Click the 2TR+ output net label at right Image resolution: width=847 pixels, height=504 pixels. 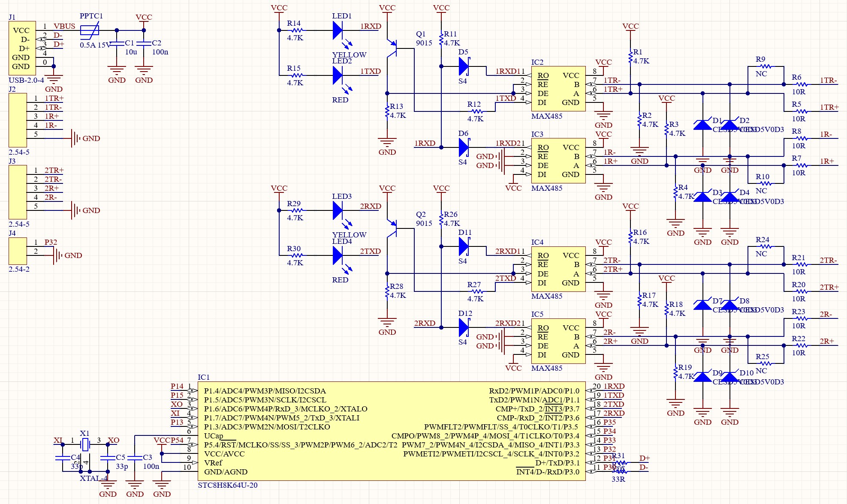(829, 287)
